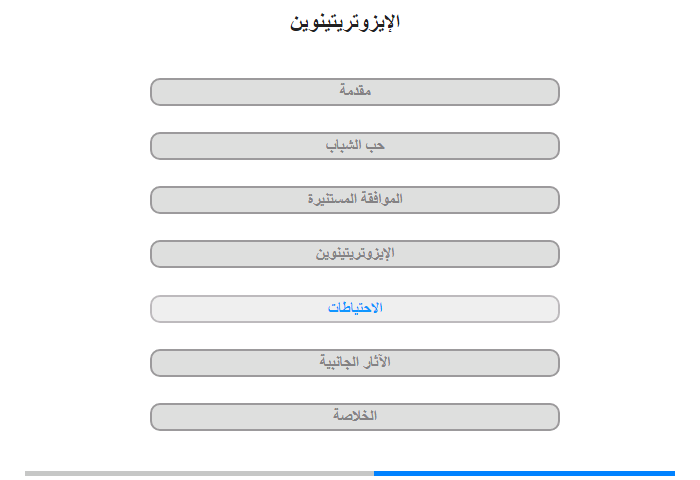
Task: Click the left end of the gray progress bar
Action: click(x=28, y=473)
